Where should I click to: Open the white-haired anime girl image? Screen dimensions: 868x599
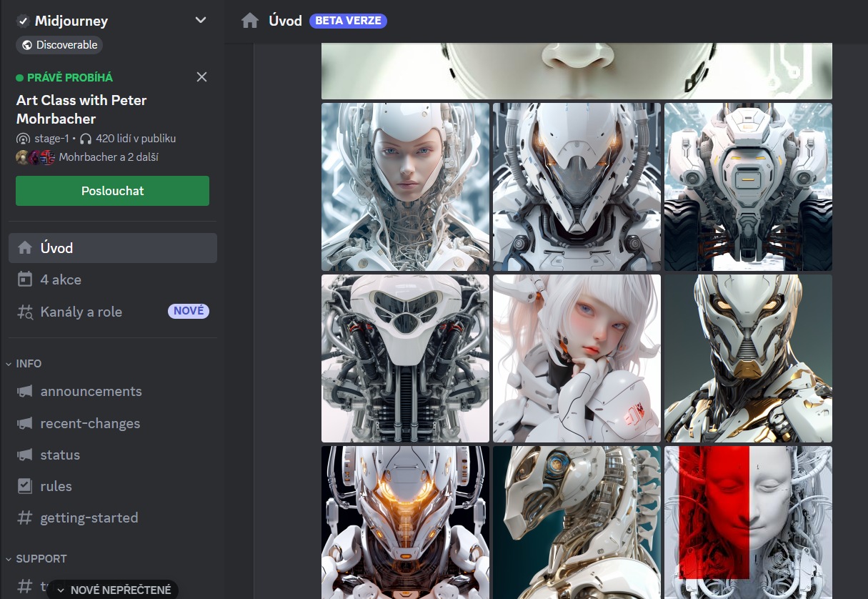[x=577, y=358]
